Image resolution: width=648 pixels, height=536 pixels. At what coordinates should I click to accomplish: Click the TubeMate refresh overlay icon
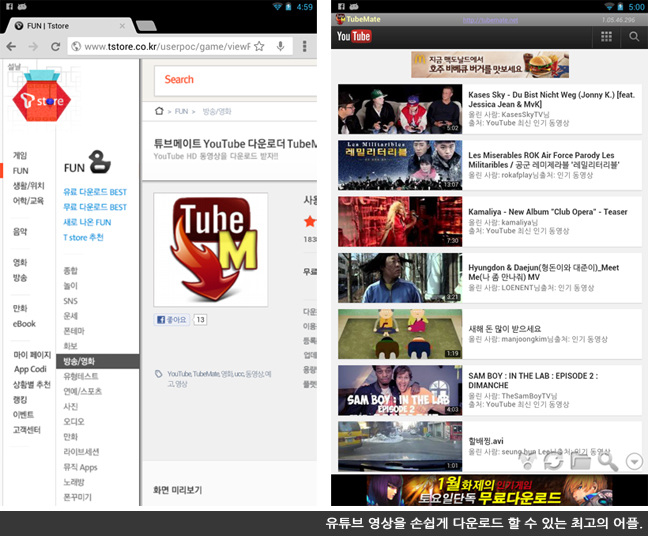pyautogui.click(x=554, y=461)
